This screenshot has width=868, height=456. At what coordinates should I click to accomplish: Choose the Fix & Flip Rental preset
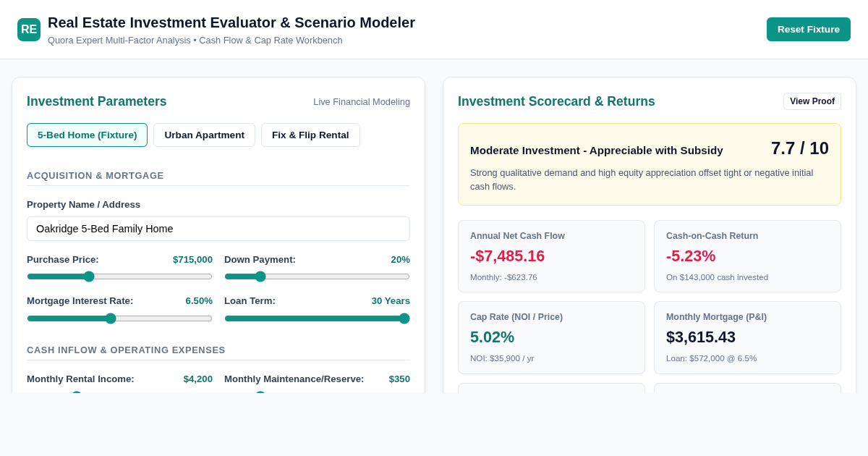(x=310, y=135)
